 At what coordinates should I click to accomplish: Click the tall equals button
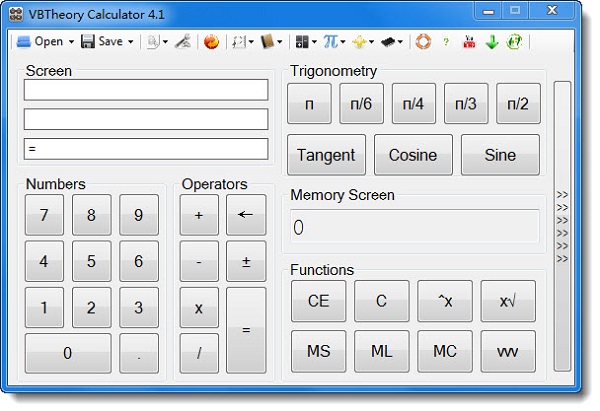246,330
